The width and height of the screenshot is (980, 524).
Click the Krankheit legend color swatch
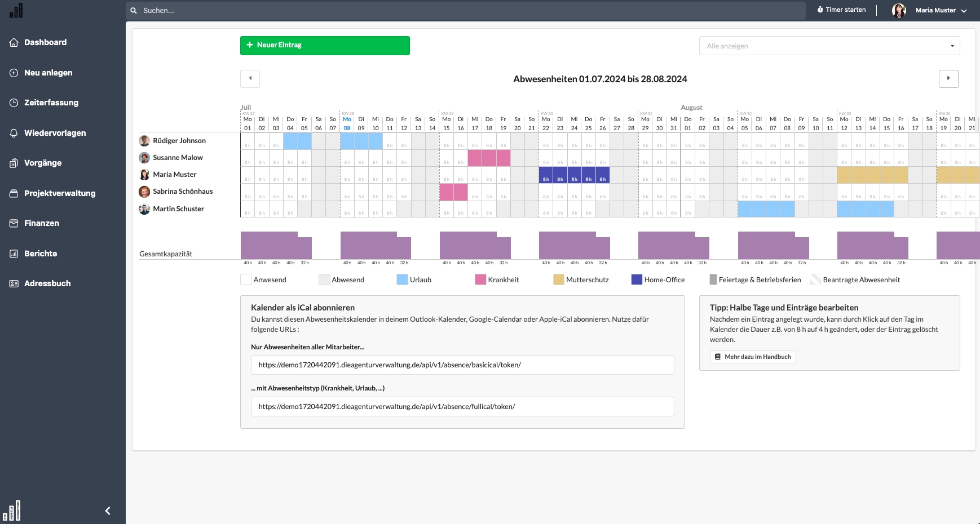pyautogui.click(x=480, y=279)
